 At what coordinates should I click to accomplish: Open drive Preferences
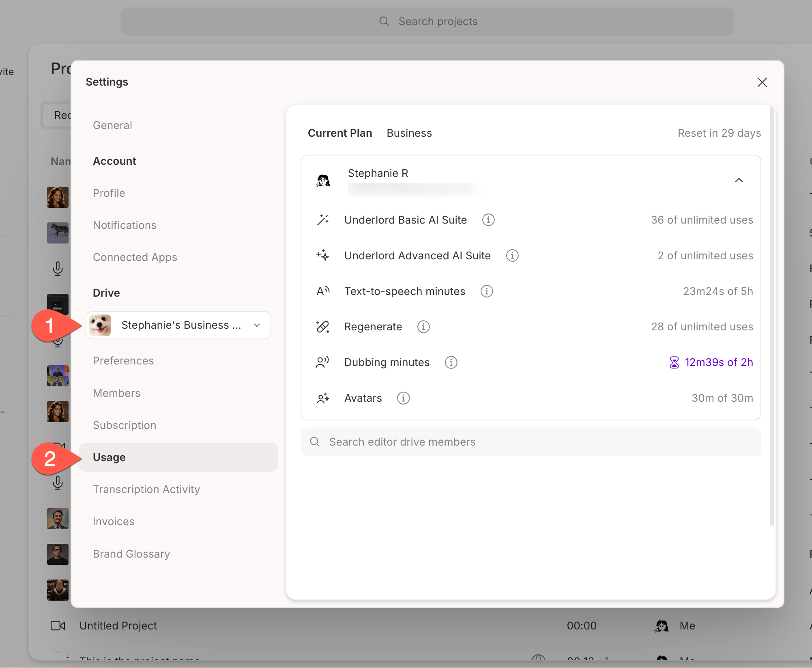pos(123,361)
